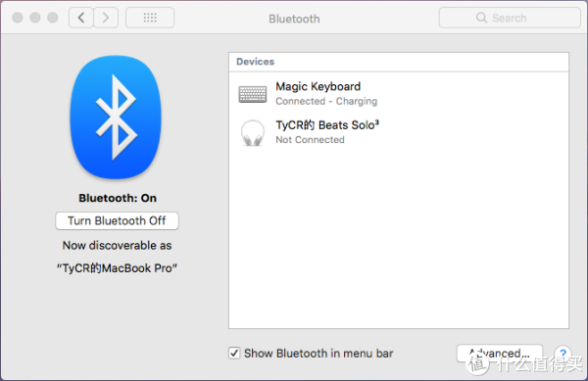The width and height of the screenshot is (588, 381).
Task: Open the Advanced… options
Action: coord(500,353)
